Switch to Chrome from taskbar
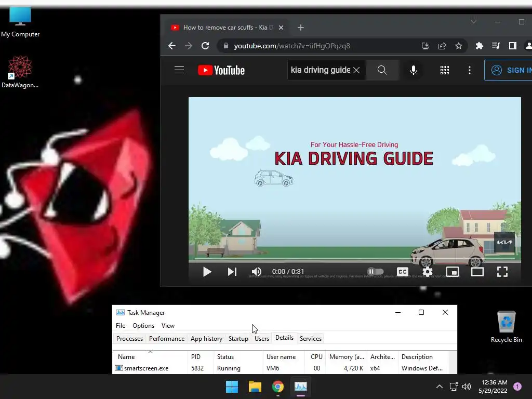The height and width of the screenshot is (399, 532). click(278, 387)
